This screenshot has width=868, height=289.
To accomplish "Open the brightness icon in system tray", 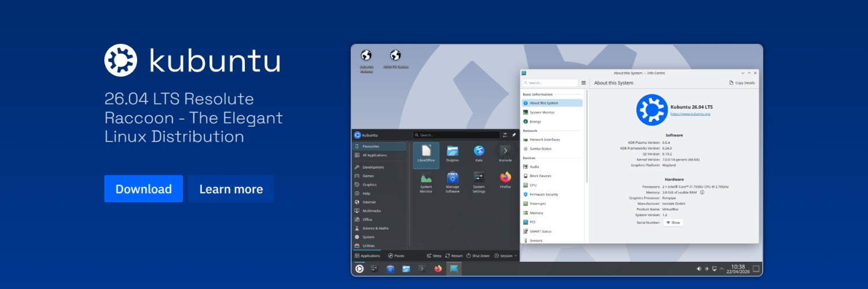I will [707, 269].
